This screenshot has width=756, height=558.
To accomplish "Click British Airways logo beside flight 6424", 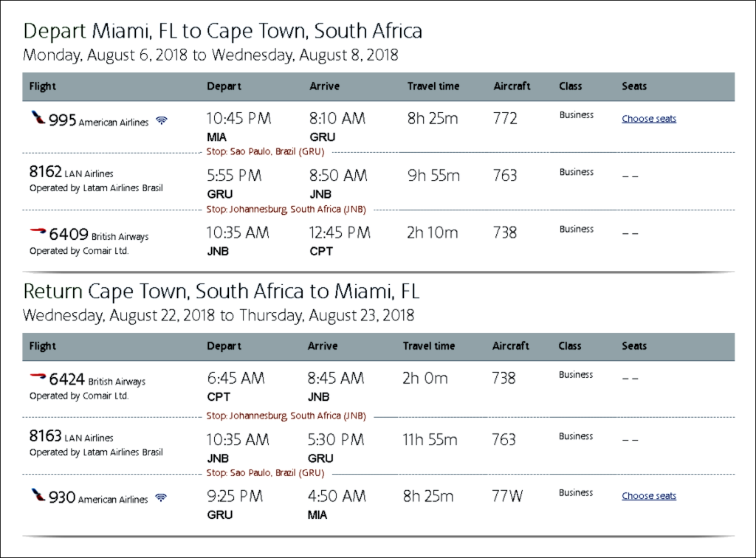I will tap(38, 377).
